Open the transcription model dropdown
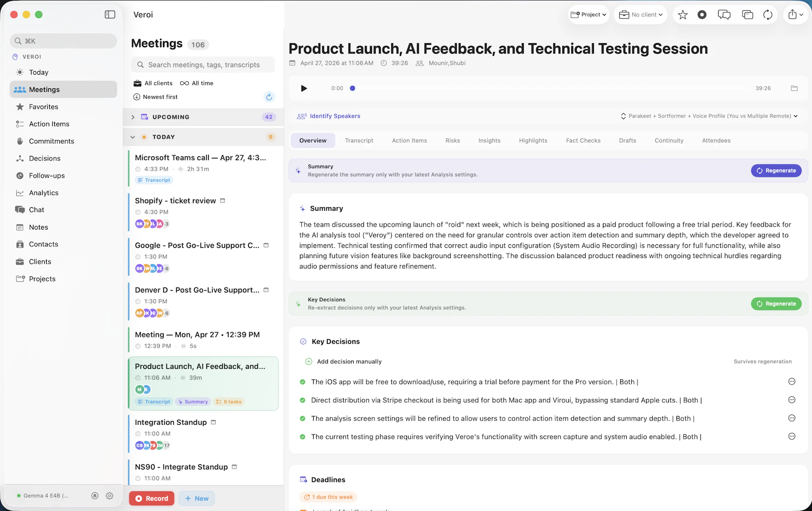812x511 pixels. 709,116
